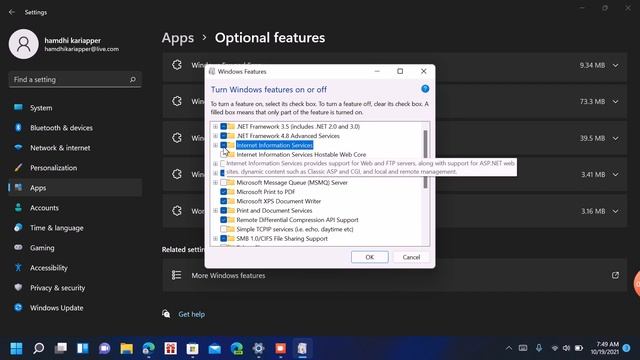Click the microphone icon in the system tray

[x=539, y=348]
